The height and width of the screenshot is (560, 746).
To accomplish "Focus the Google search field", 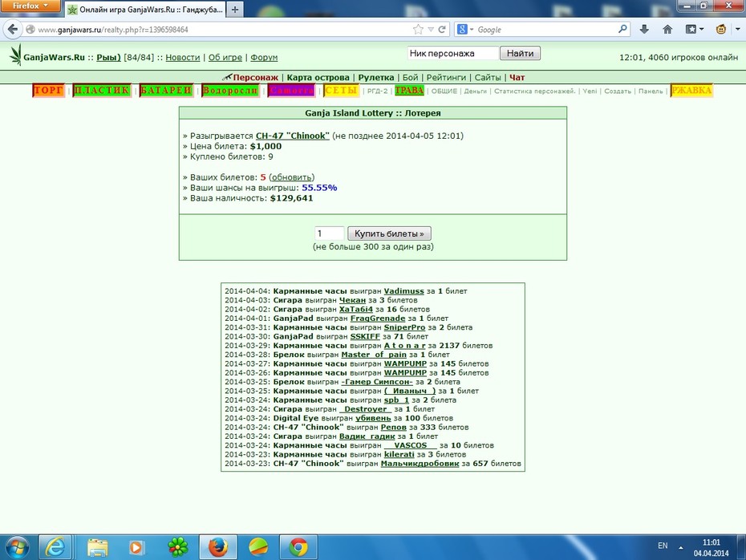I will pos(546,30).
